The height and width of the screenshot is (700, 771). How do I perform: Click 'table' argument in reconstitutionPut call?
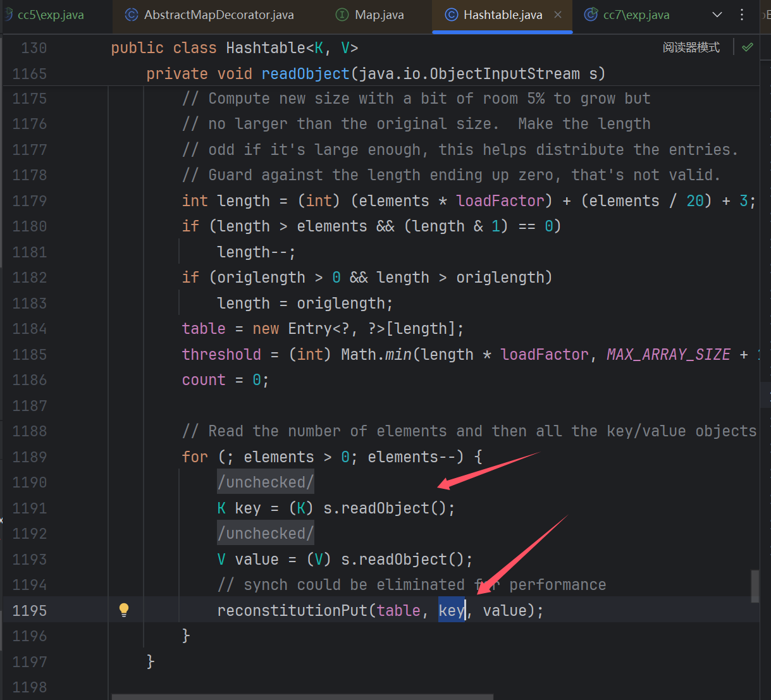(x=398, y=611)
